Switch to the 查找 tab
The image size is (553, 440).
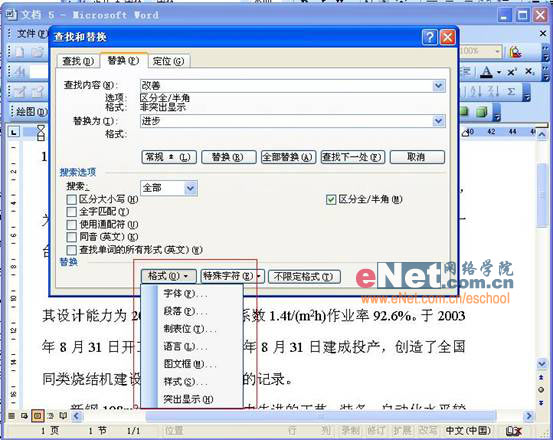pyautogui.click(x=78, y=61)
